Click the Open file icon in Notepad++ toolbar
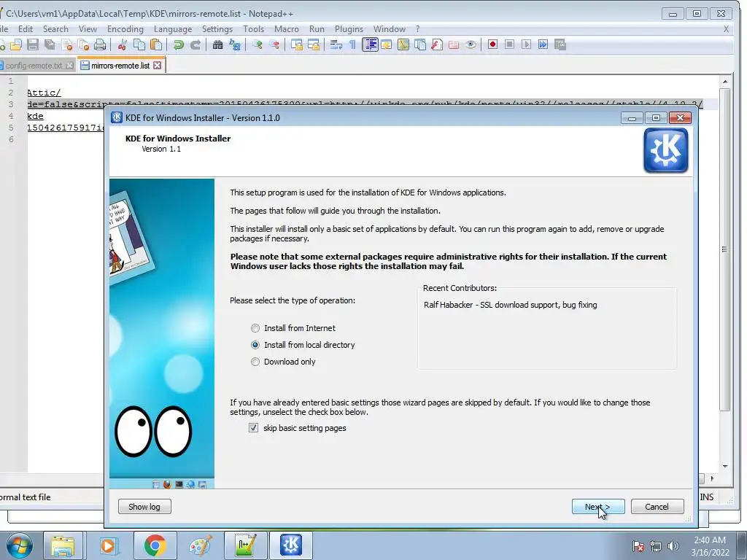The height and width of the screenshot is (560, 747). pos(16,44)
